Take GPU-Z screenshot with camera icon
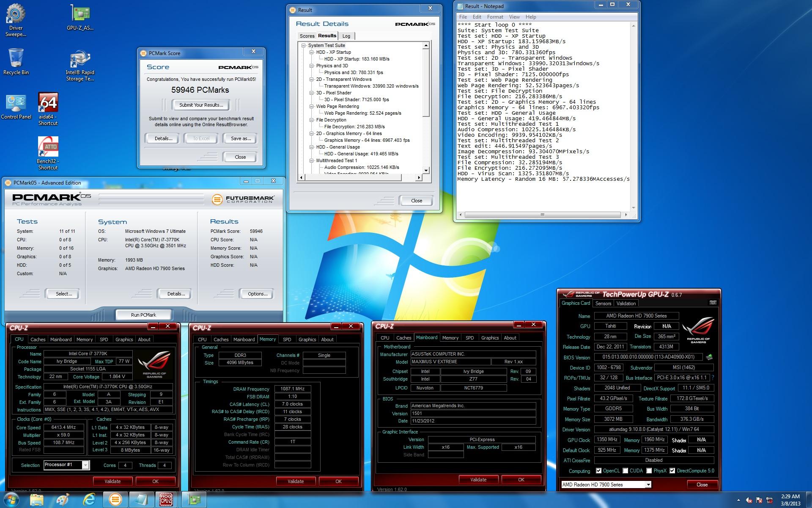Image resolution: width=812 pixels, height=508 pixels. click(713, 303)
